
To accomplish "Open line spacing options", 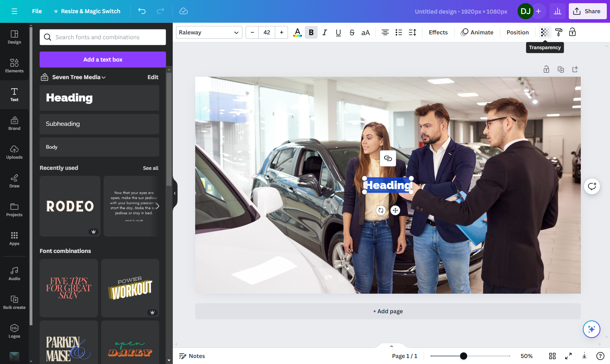I will 412,32.
